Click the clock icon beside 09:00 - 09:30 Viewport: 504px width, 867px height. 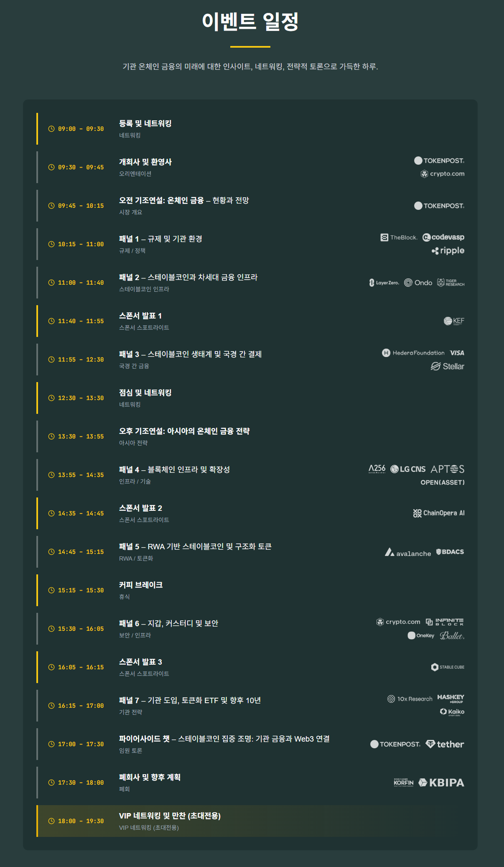tap(51, 129)
